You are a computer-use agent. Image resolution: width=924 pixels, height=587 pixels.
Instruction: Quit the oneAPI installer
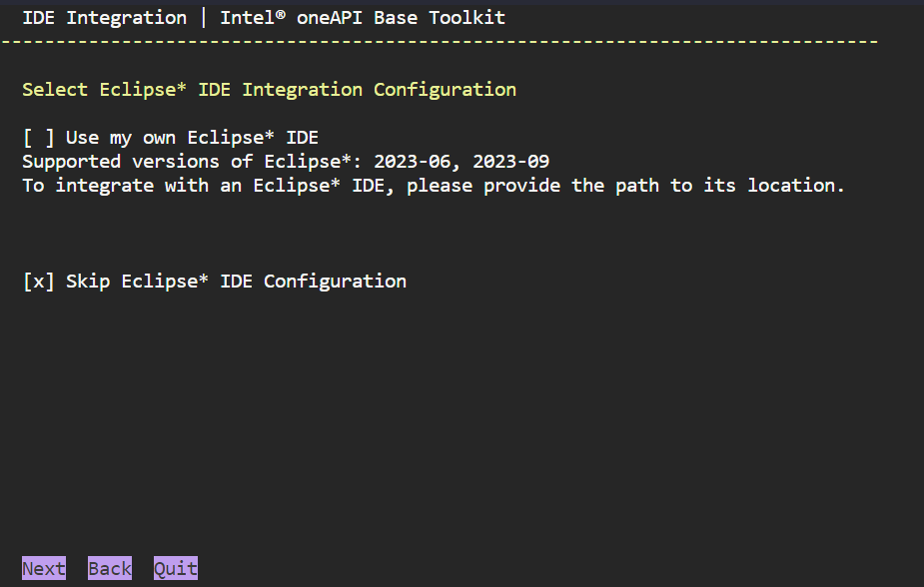pyautogui.click(x=176, y=569)
